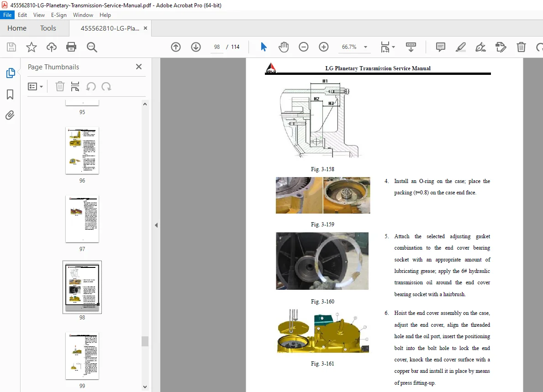Image resolution: width=543 pixels, height=392 pixels.
Task: Open the thumbnail panel page-extract scissors icon
Action: (75, 87)
